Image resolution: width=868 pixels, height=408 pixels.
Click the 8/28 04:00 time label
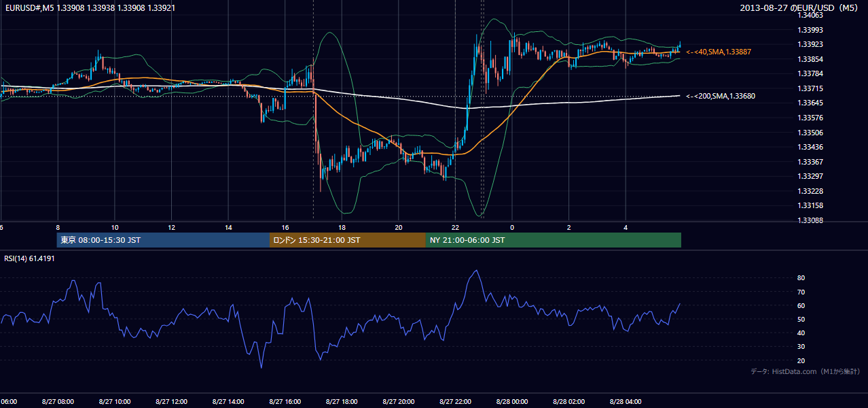click(626, 401)
